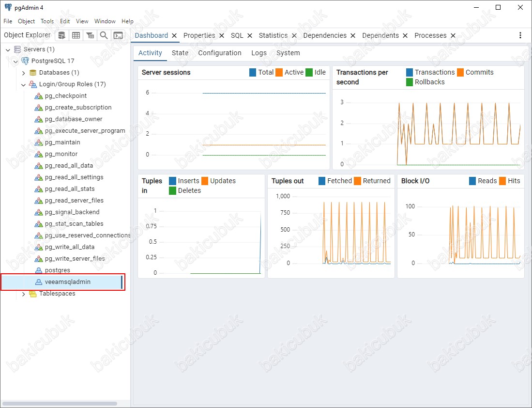Image resolution: width=532 pixels, height=408 pixels.
Task: Switch to the SQL tab
Action: pos(237,35)
